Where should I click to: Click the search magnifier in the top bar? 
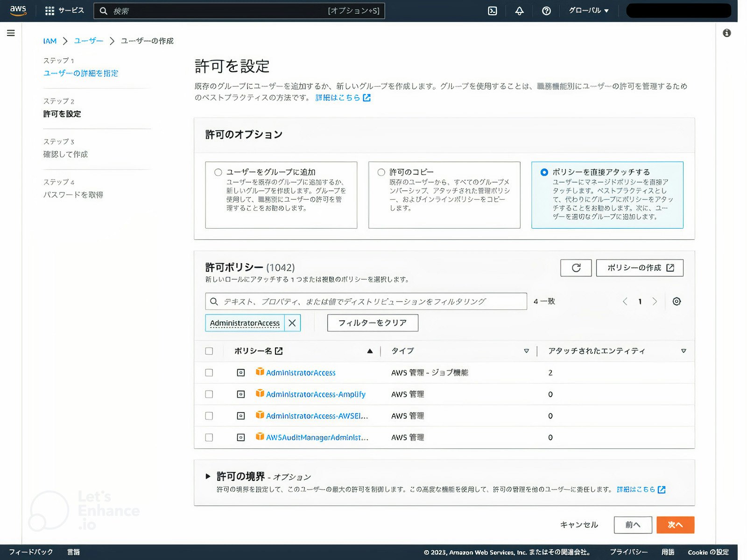click(104, 11)
